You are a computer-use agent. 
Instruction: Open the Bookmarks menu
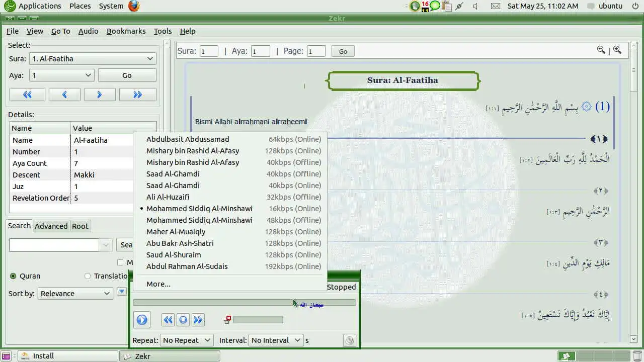[x=126, y=31]
